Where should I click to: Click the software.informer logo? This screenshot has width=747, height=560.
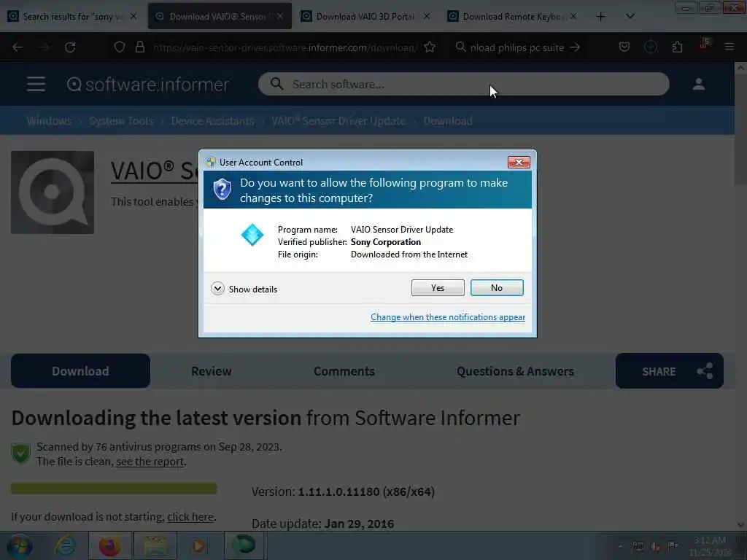coord(147,85)
